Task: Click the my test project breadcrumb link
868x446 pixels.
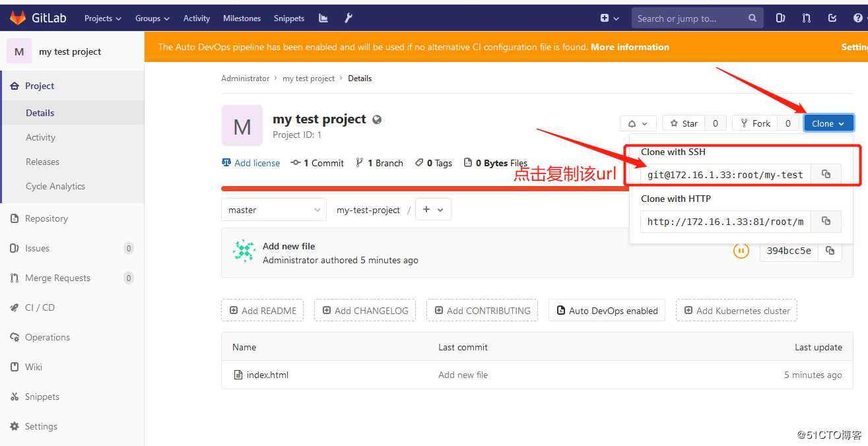Action: tap(309, 78)
